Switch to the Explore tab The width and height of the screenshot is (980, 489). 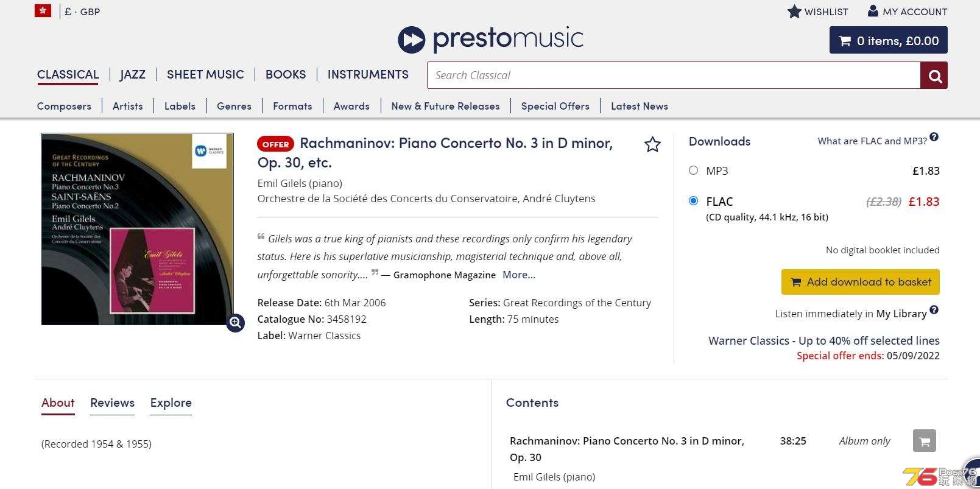point(171,403)
